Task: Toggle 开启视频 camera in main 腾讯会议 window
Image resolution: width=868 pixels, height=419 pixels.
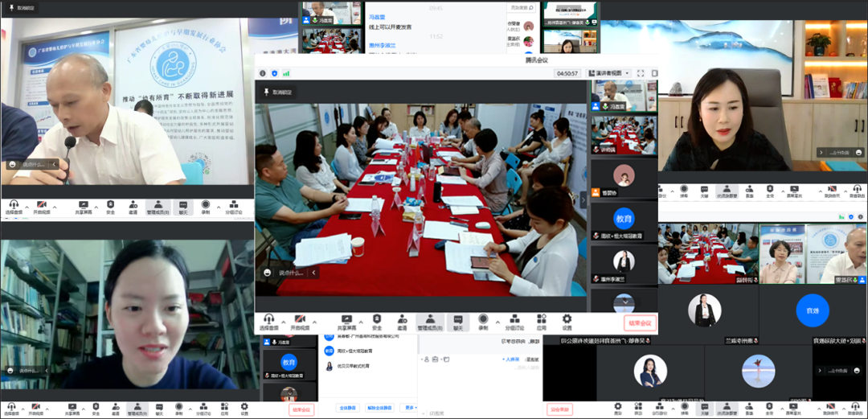Action: click(300, 322)
